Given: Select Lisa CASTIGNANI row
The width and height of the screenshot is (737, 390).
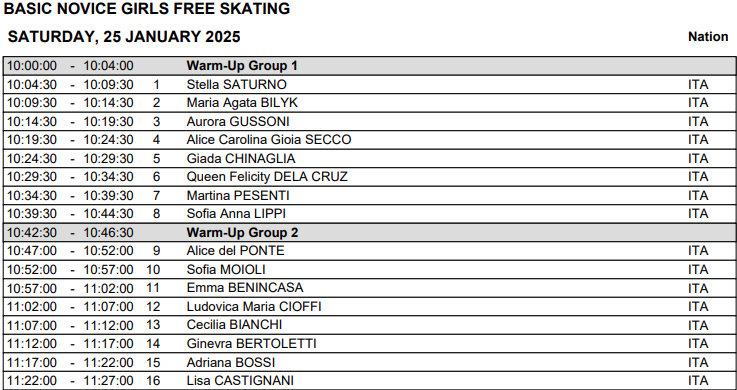Looking at the screenshot, I should (369, 381).
